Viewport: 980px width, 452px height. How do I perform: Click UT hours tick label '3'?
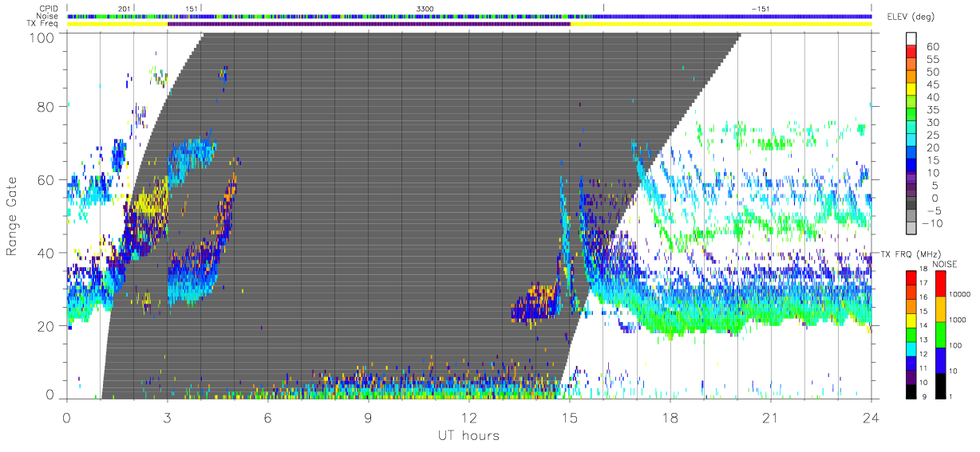click(168, 417)
